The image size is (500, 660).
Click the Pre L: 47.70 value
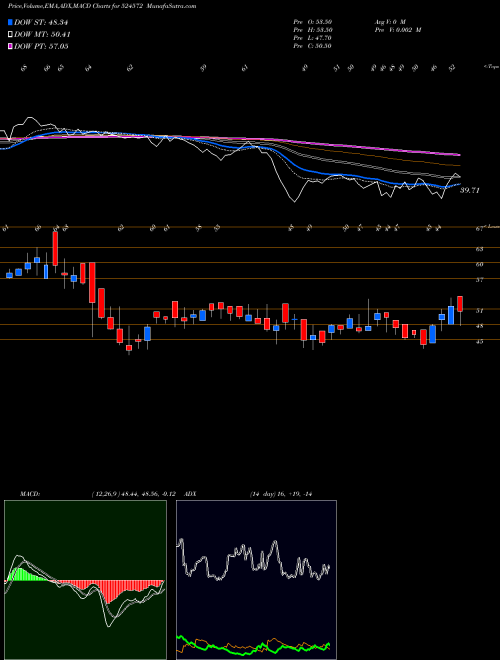(312, 38)
